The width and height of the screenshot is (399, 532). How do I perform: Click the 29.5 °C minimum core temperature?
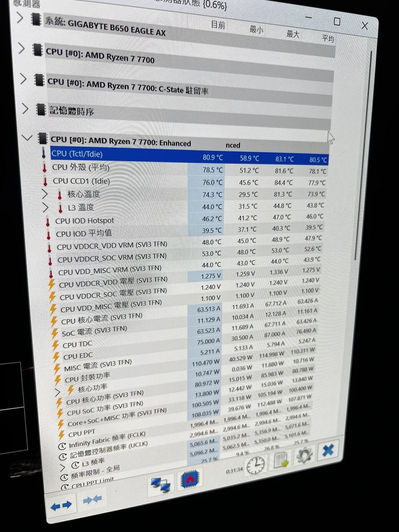(248, 194)
